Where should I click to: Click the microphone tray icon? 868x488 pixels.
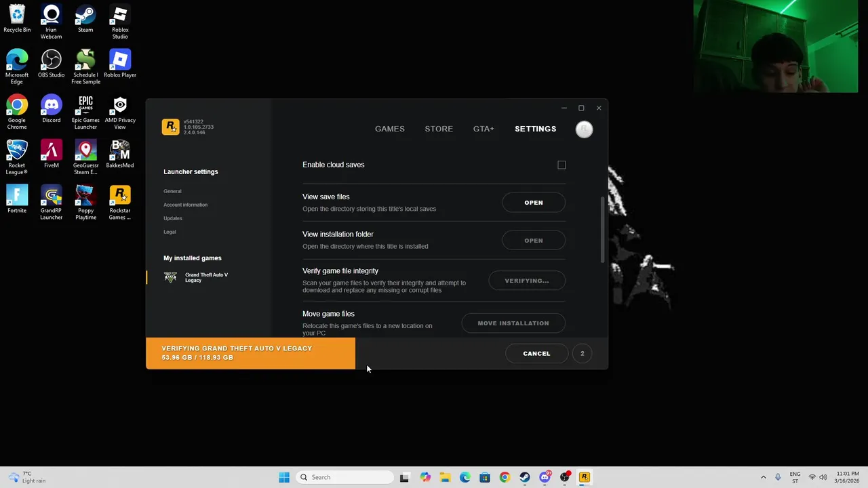[778, 477]
